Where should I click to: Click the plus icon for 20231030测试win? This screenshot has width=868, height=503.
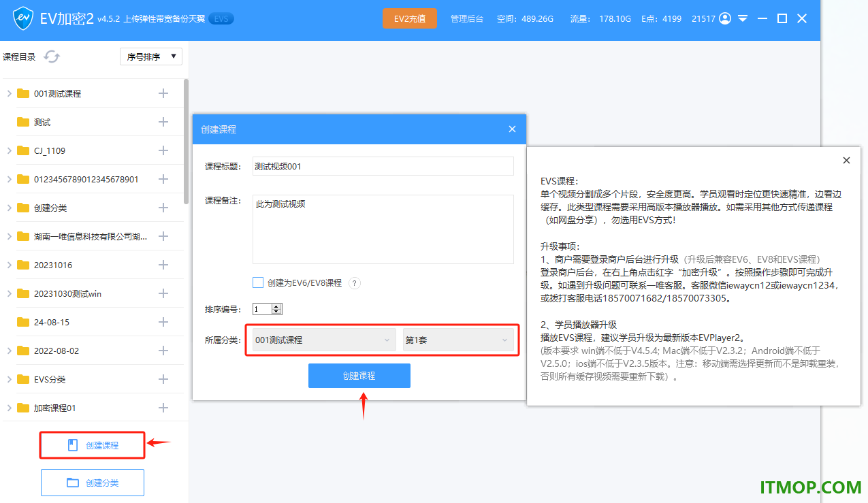[x=163, y=293]
